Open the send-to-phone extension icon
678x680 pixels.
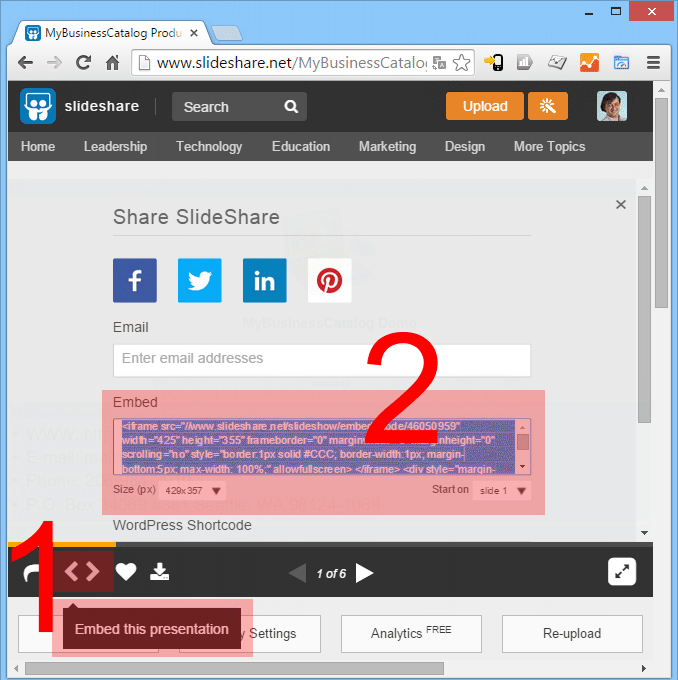click(x=494, y=62)
